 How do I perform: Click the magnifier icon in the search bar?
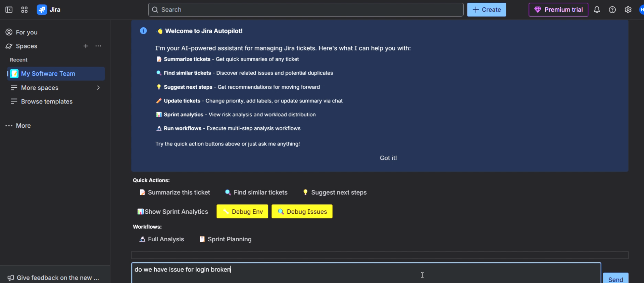tap(155, 10)
